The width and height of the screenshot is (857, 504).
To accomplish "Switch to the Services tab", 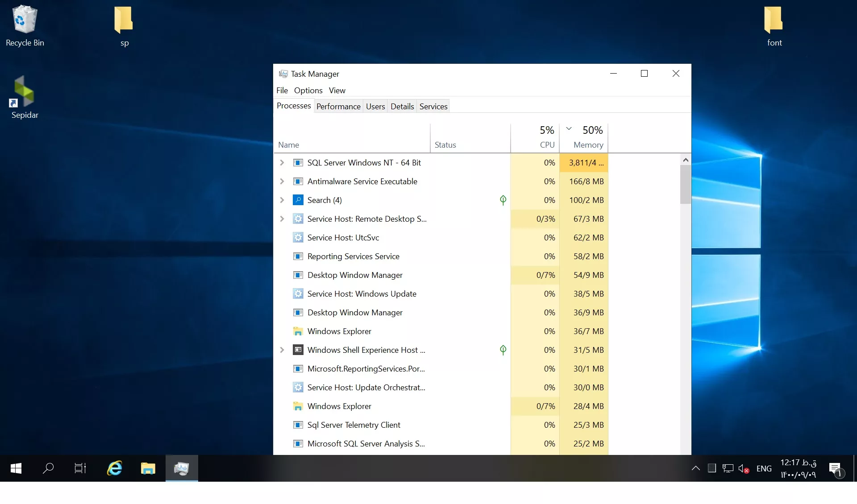I will (433, 107).
